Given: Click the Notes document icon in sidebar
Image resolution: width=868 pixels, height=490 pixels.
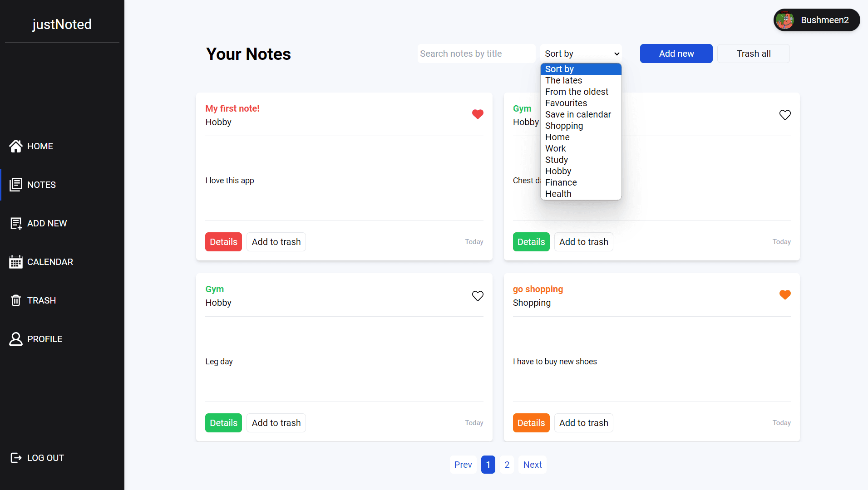Looking at the screenshot, I should pos(16,185).
